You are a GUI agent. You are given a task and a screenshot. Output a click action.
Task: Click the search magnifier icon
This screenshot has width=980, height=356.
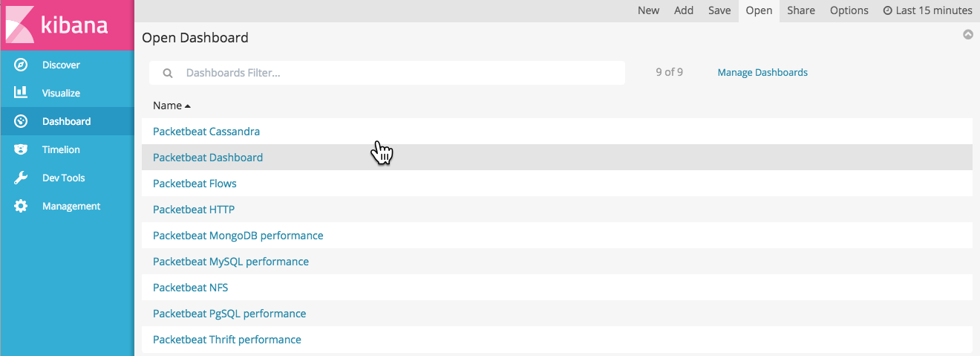click(169, 73)
